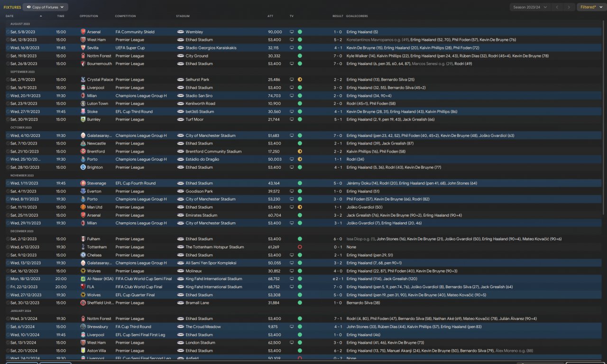The image size is (607, 364).
Task: Click goalscorer Bernardo Silva (38) on the Sheffield row
Action: (x=363, y=303)
